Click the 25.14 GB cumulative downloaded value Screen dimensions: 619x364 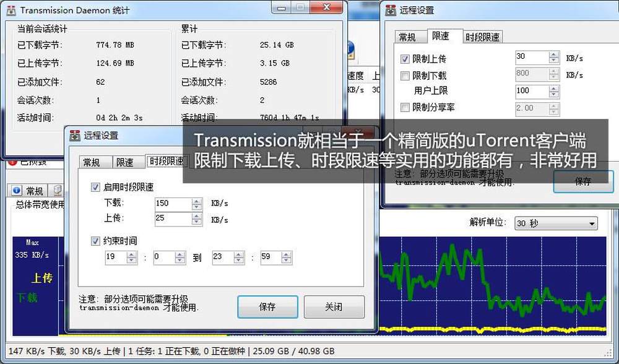click(277, 45)
